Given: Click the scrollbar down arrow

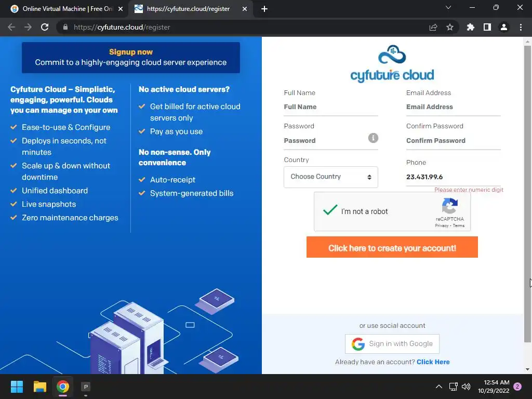Looking at the screenshot, I should pos(527,369).
